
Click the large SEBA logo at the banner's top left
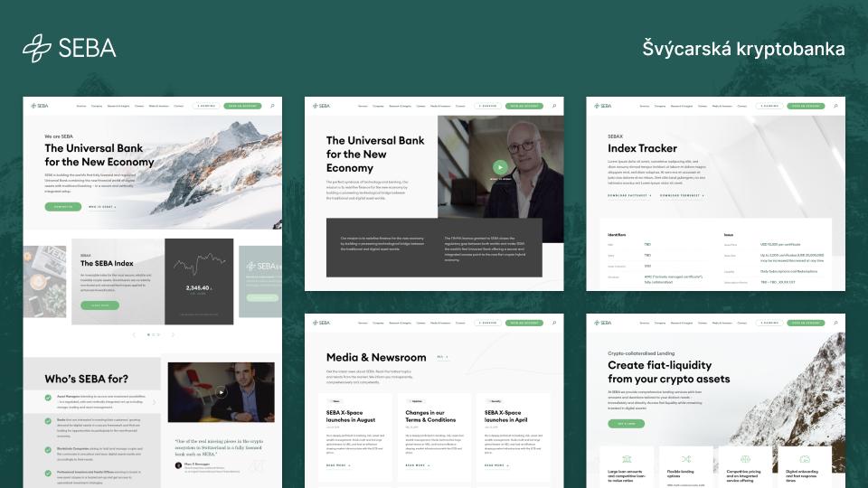tap(70, 48)
